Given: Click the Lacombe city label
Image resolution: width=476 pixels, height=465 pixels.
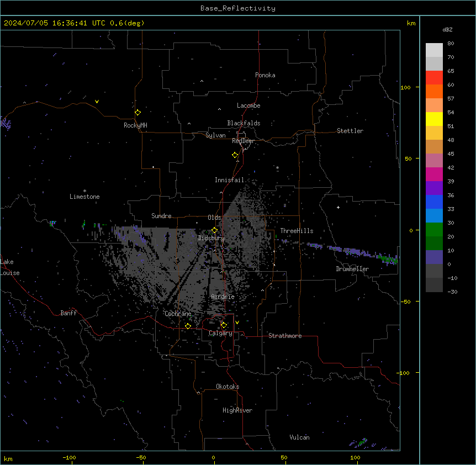Looking at the screenshot, I should click(x=248, y=105).
